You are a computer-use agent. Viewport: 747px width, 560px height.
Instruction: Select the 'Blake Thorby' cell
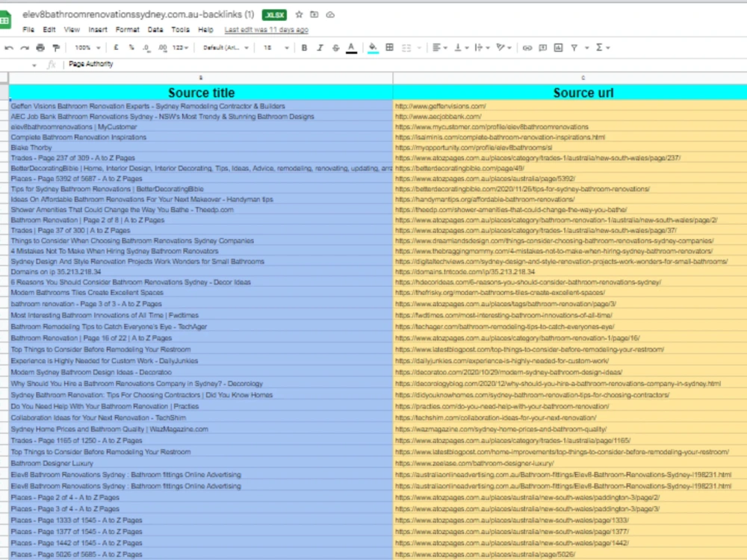pyautogui.click(x=200, y=148)
